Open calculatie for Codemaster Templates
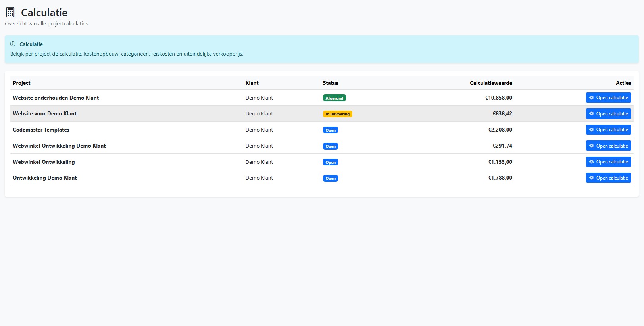 point(608,130)
